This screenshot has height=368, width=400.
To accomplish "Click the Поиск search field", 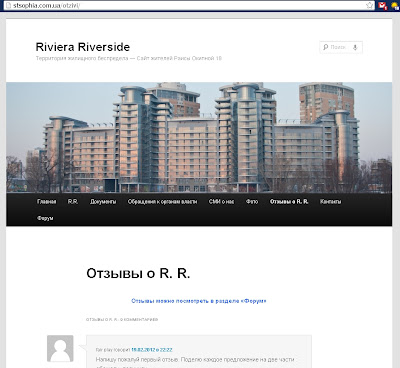I will 341,47.
